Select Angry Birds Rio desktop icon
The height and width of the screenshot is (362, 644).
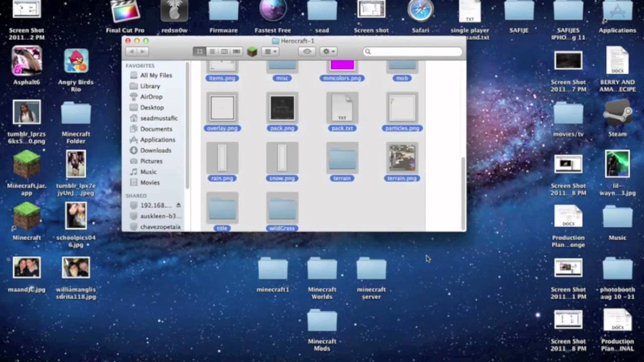[76, 60]
